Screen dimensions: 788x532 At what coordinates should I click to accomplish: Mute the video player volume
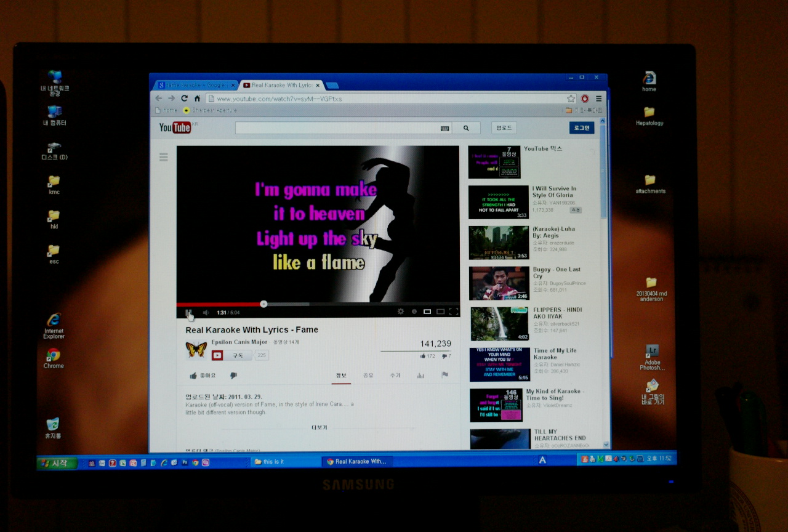206,312
